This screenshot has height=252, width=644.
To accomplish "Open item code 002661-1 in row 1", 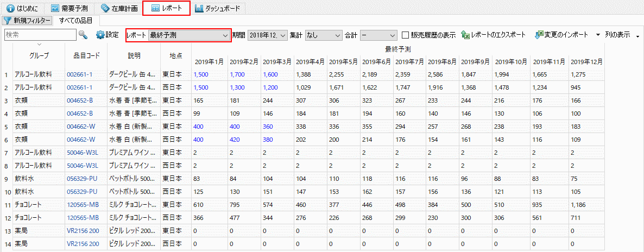I will pos(80,74).
